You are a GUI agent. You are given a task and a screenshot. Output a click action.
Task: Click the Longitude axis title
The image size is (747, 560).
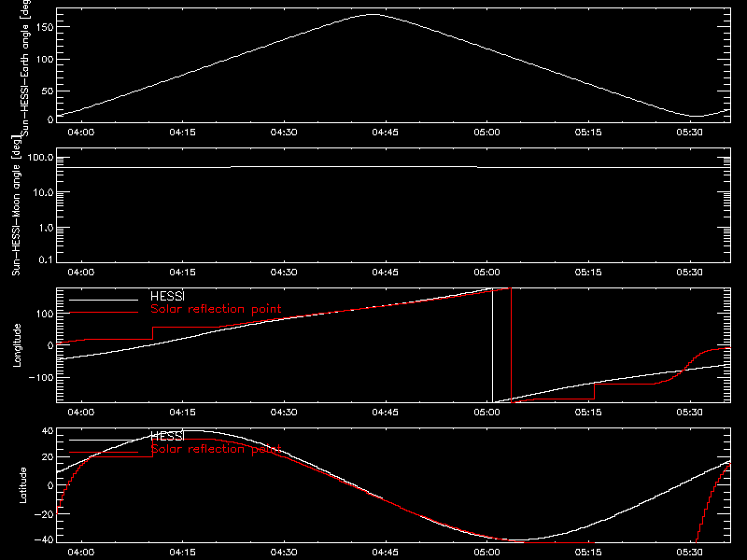coord(17,345)
